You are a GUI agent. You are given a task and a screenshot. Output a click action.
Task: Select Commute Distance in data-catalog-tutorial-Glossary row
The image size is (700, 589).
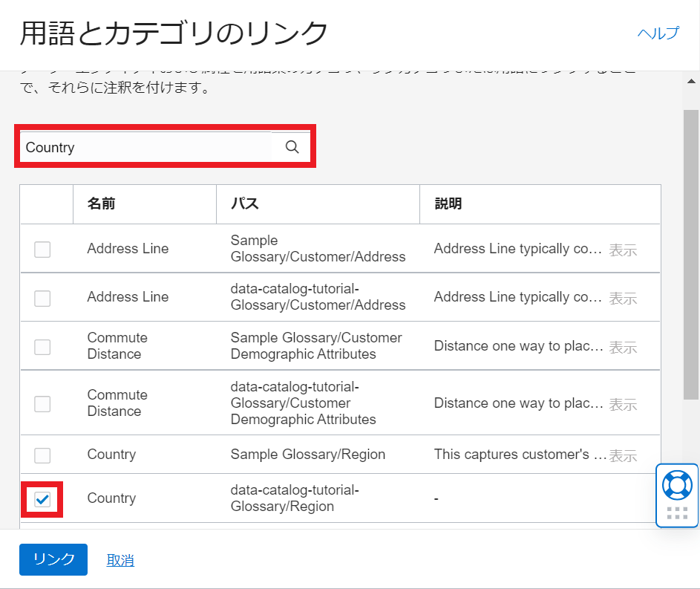point(42,404)
